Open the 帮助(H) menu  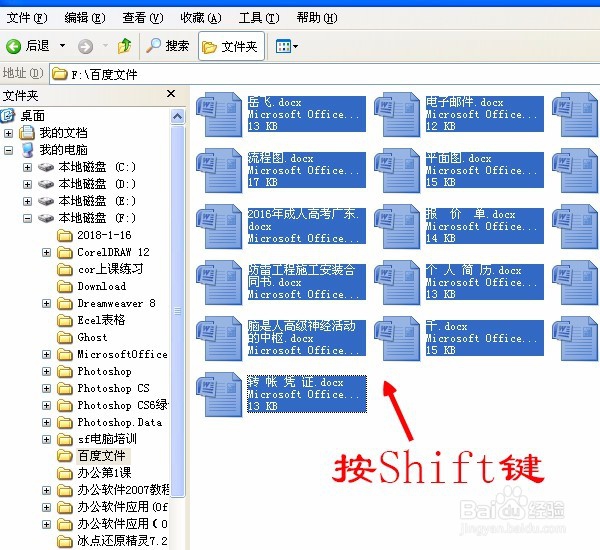(317, 18)
